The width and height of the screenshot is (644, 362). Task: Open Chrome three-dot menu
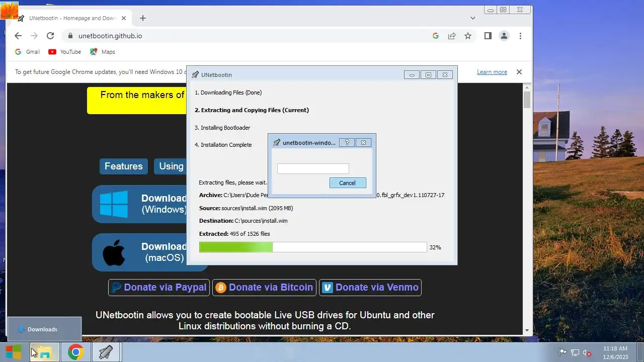[520, 36]
